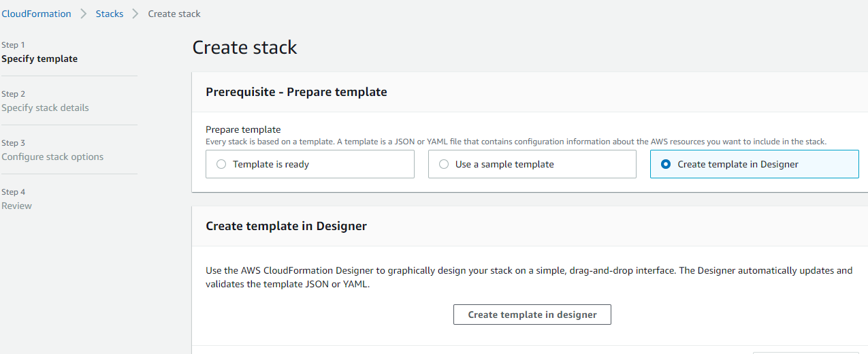Click the 'Create template in designer' button
The image size is (868, 354).
point(532,315)
